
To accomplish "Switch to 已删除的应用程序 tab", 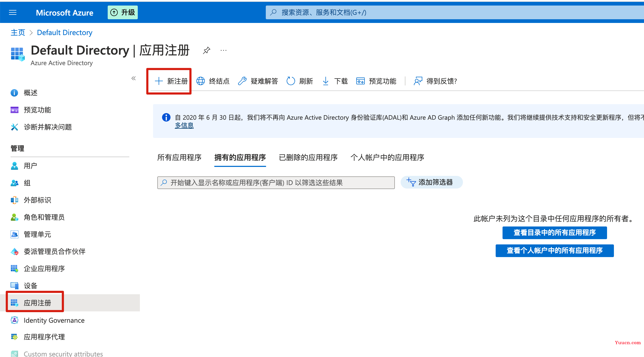I will pos(308,157).
